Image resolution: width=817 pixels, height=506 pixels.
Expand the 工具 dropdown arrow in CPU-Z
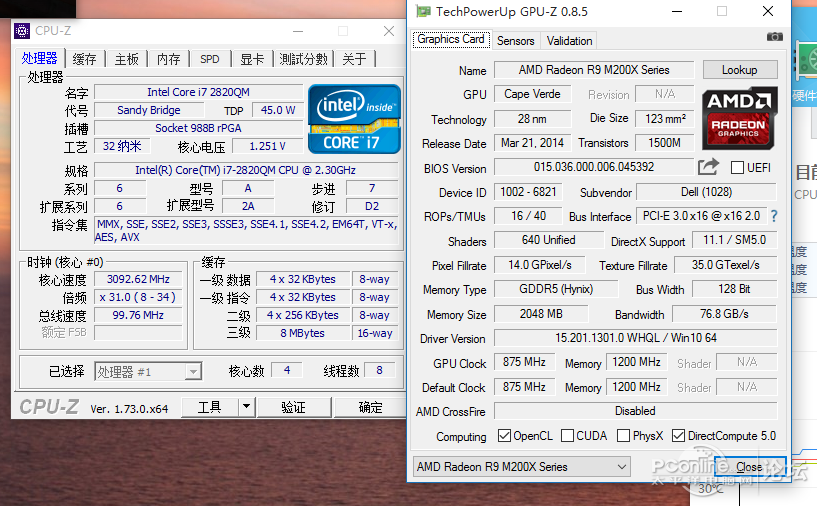tap(246, 406)
